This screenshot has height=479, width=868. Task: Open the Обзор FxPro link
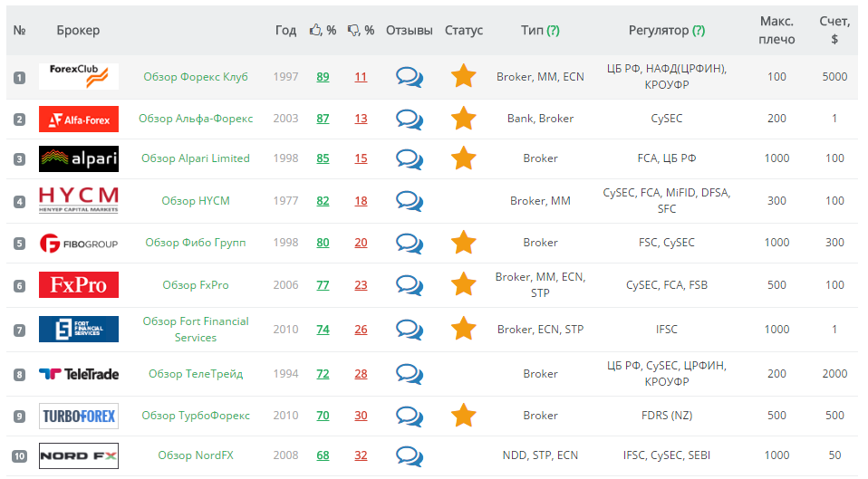click(x=196, y=285)
